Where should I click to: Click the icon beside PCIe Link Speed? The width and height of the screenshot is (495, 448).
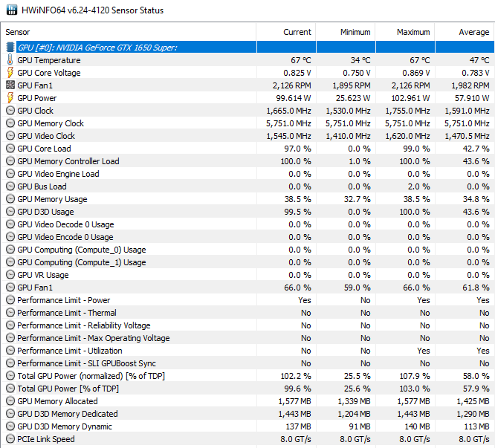(x=10, y=438)
